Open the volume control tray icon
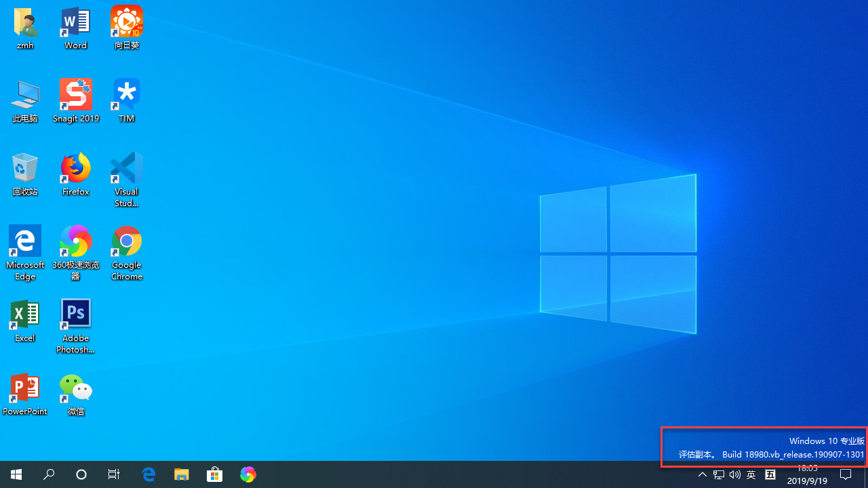Screen dimensions: 868x488 pyautogui.click(x=735, y=474)
